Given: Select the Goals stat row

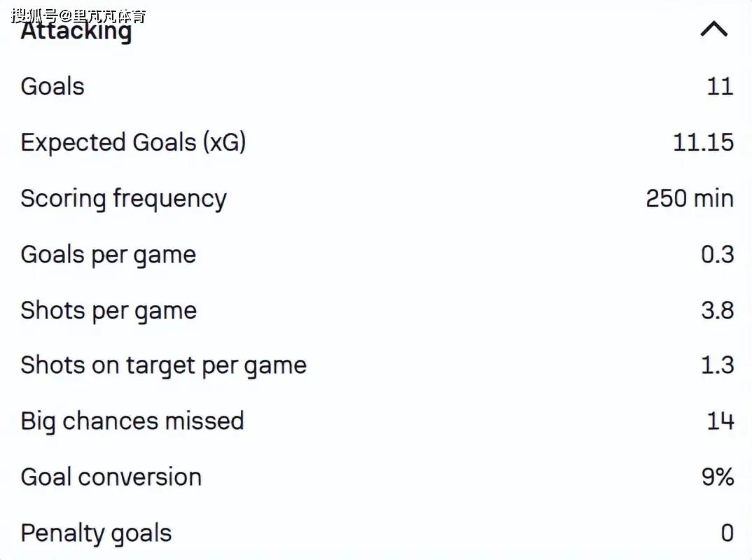Looking at the screenshot, I should pos(376,87).
